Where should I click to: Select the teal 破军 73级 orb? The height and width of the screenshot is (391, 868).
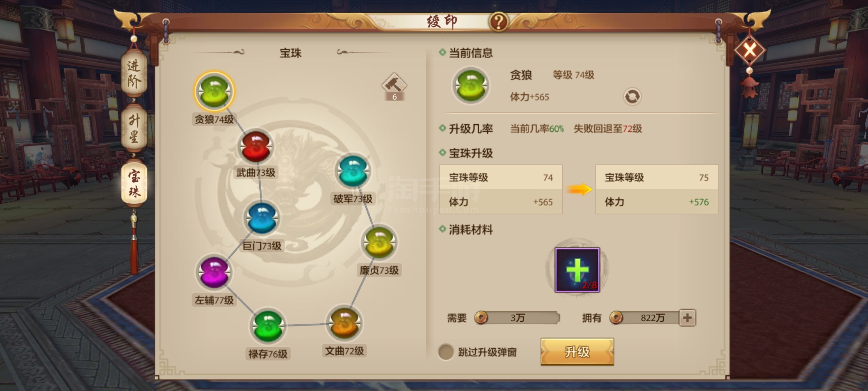[353, 171]
